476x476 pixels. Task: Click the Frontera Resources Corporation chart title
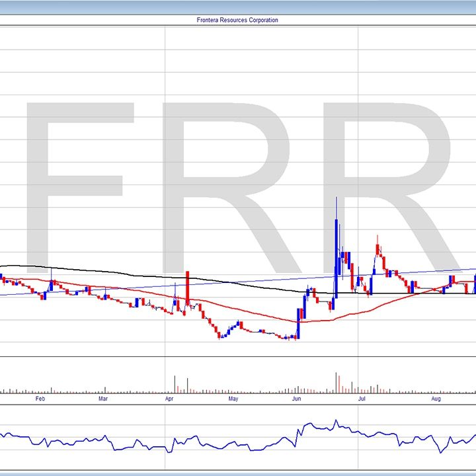[237, 20]
